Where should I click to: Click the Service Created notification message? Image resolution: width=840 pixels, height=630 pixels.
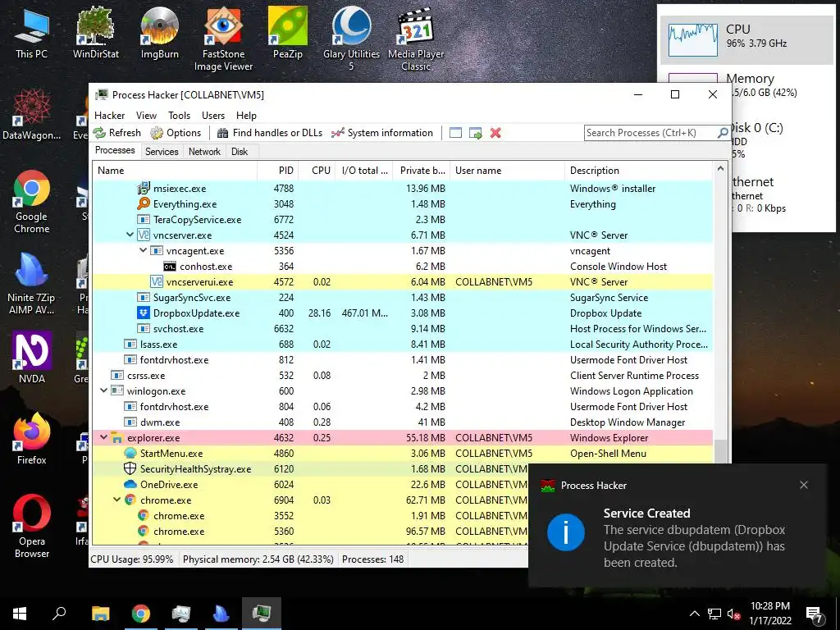click(x=694, y=546)
